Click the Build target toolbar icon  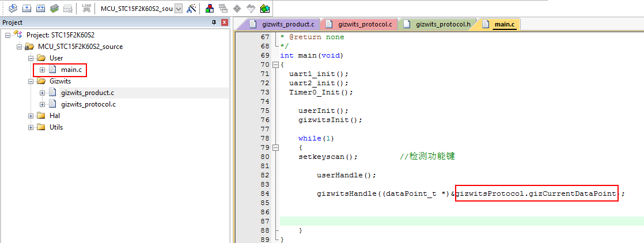(26, 8)
